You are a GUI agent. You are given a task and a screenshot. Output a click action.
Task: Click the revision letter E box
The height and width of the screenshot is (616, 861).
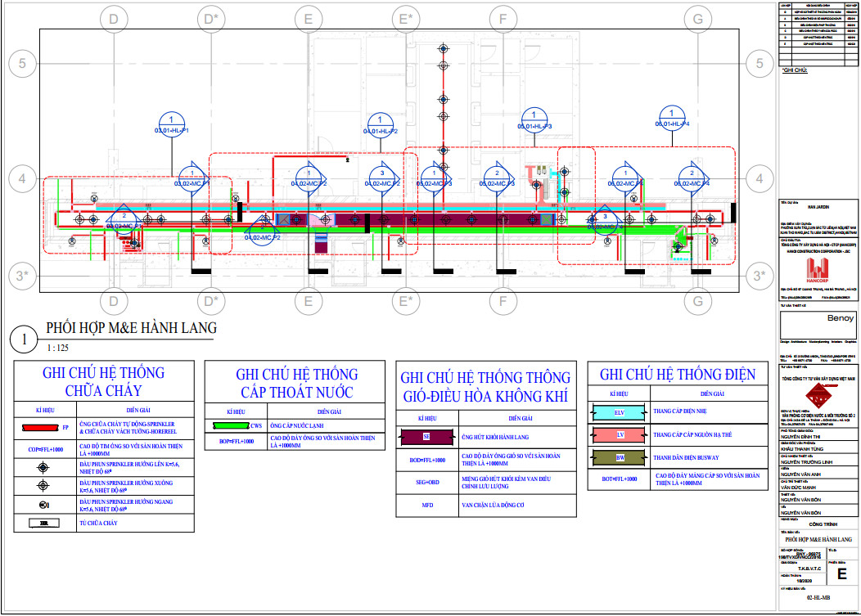coord(841,574)
